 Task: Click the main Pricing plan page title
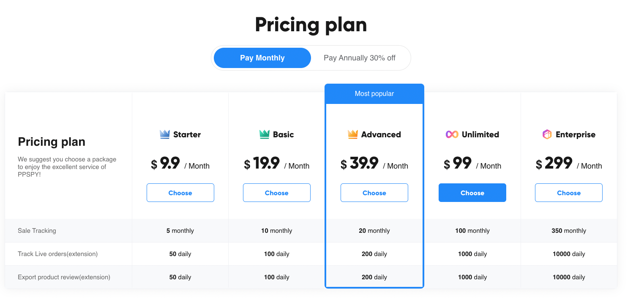point(311,25)
